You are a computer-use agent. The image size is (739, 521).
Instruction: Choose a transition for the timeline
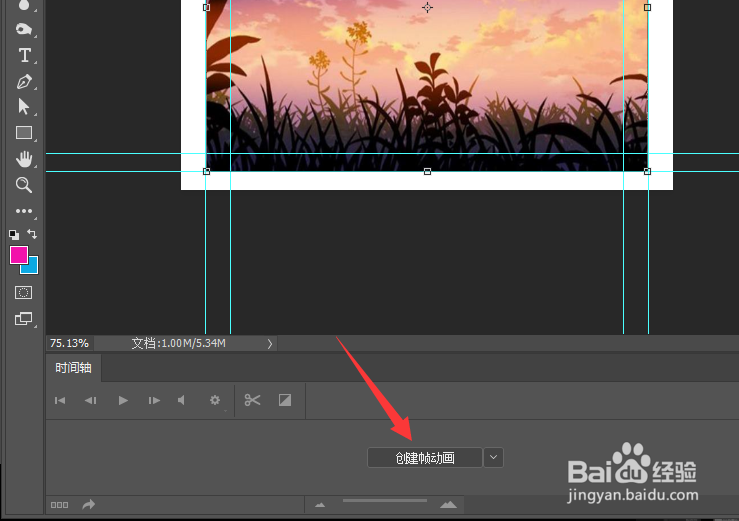285,400
